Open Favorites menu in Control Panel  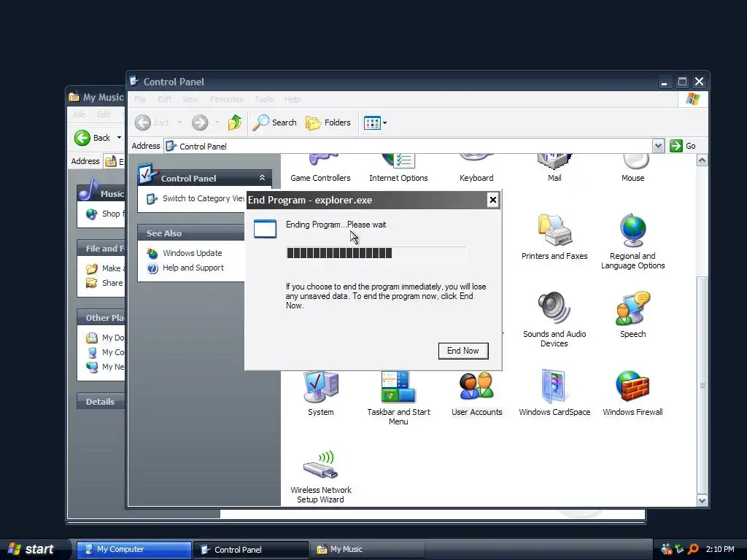click(x=227, y=99)
